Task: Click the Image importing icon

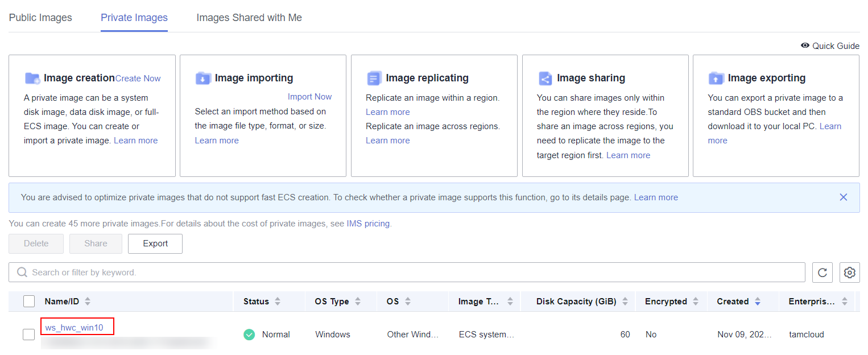Action: click(x=203, y=78)
